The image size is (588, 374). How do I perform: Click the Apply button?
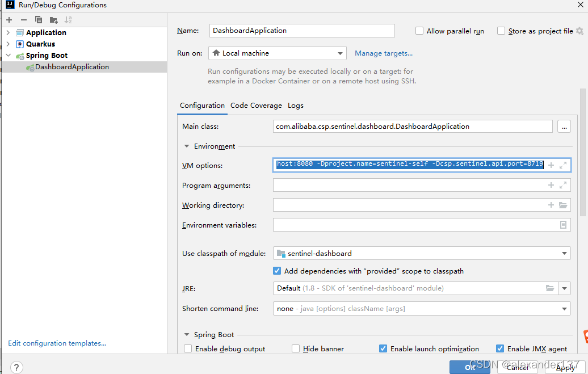pyautogui.click(x=565, y=367)
